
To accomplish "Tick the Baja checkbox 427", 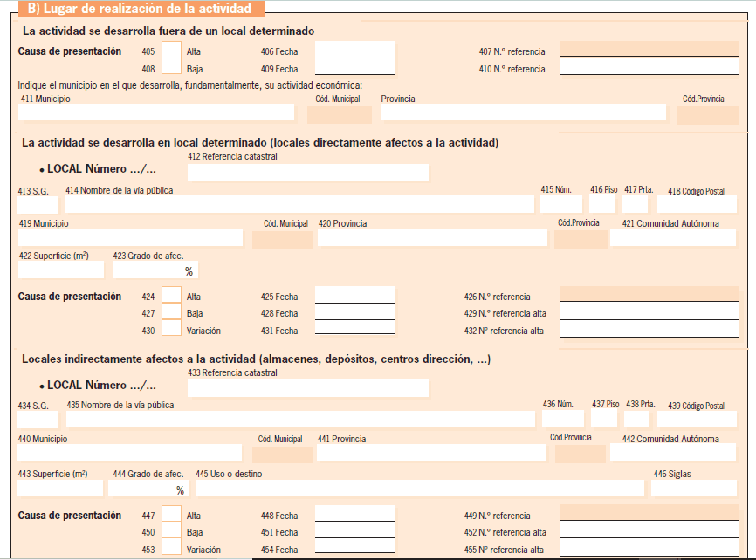I will (x=171, y=311).
